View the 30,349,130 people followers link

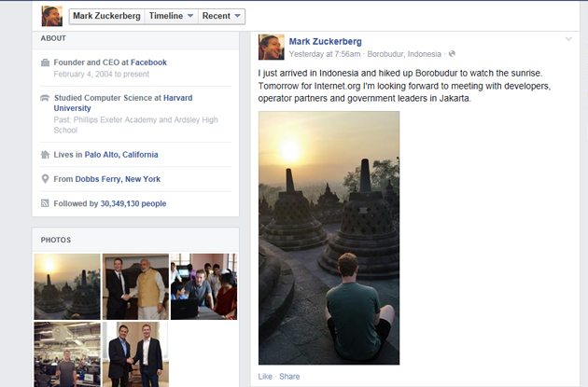(133, 203)
